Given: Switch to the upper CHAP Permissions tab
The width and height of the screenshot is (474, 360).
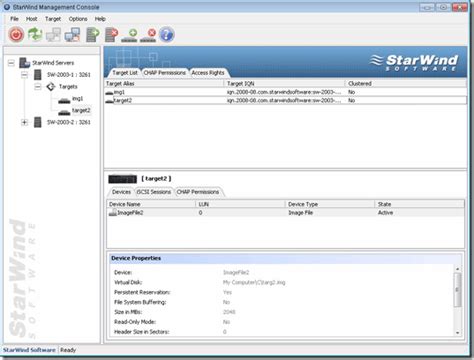Looking at the screenshot, I should (x=165, y=73).
